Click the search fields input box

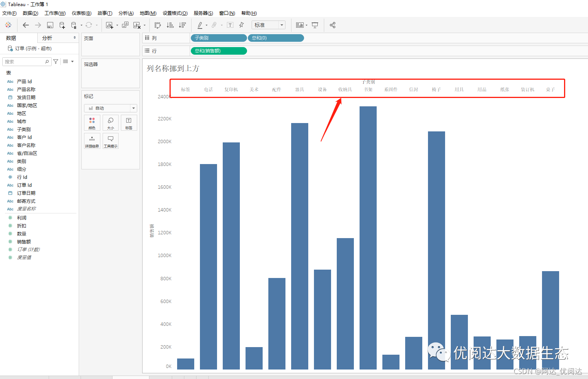tap(27, 62)
